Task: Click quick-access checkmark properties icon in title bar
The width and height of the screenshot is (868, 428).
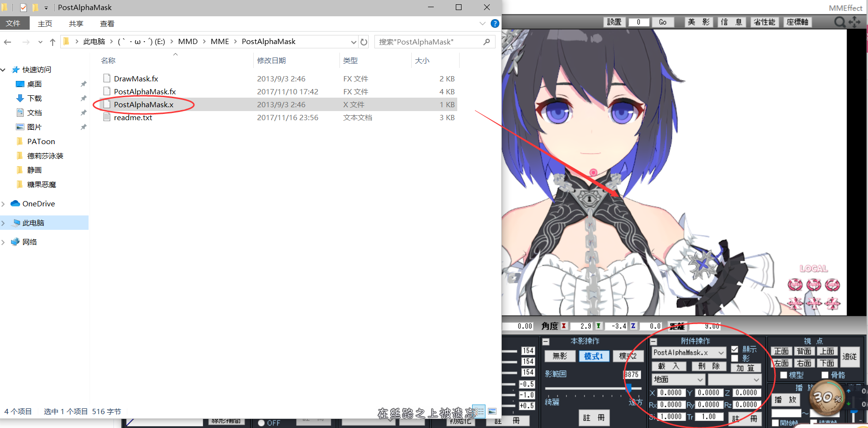Action: click(23, 8)
